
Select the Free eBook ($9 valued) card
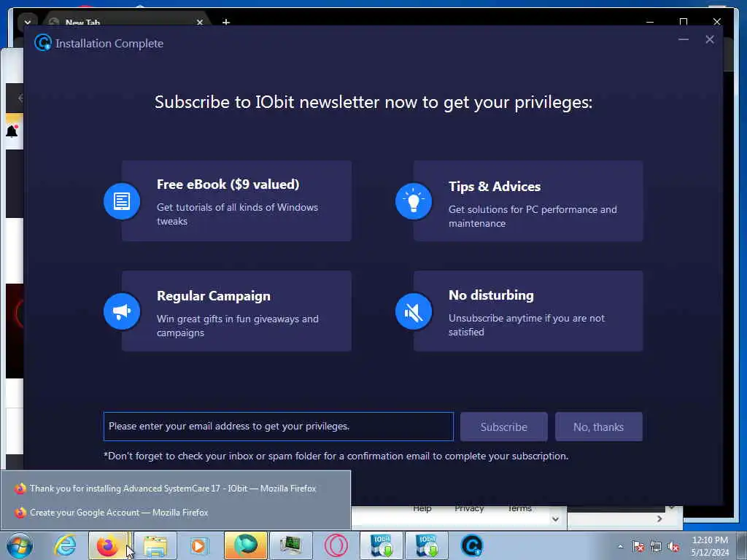[236, 201]
